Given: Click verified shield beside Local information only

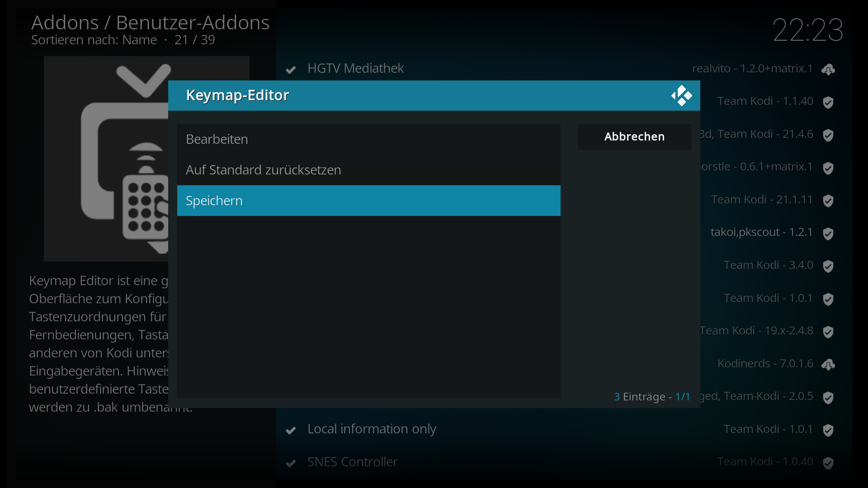Looking at the screenshot, I should (828, 430).
